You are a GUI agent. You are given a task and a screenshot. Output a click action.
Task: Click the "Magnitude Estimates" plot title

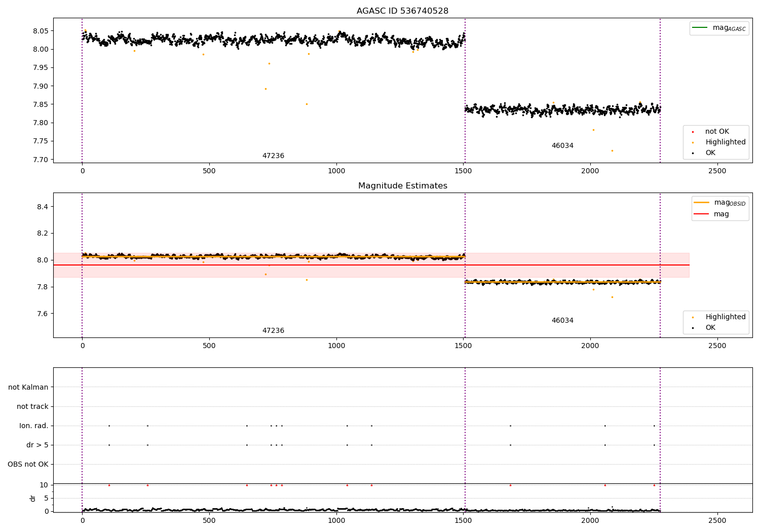402,186
